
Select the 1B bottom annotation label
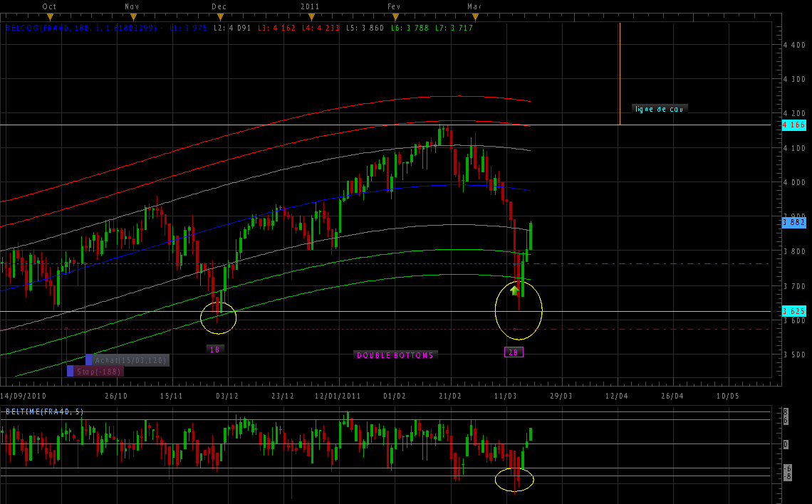coord(214,350)
